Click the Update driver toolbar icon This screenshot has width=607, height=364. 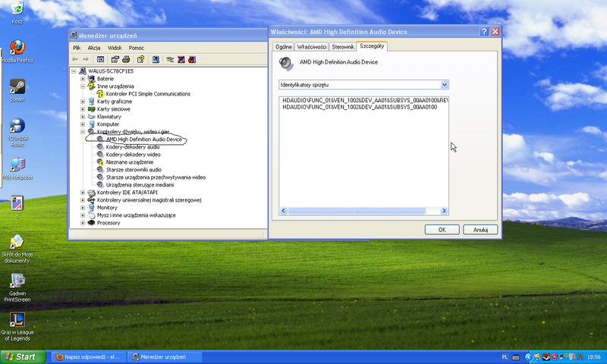(170, 59)
